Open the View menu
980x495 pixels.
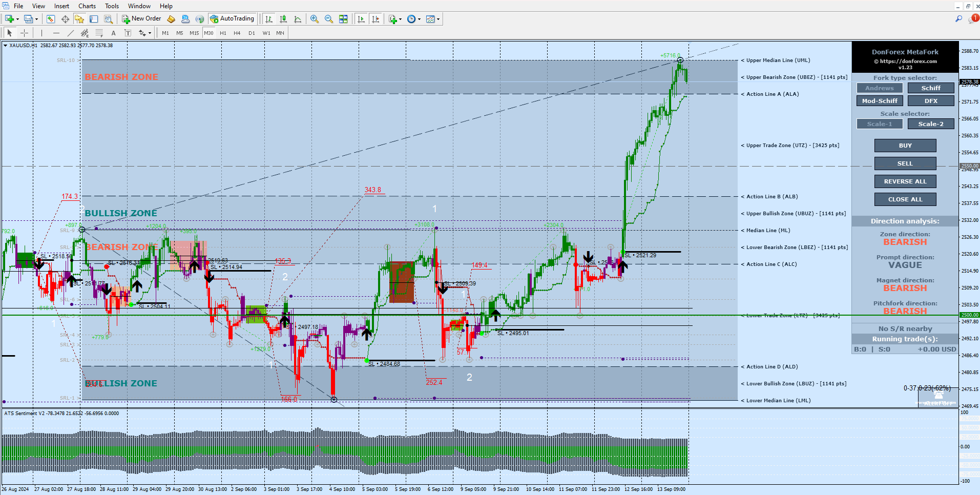(x=38, y=6)
